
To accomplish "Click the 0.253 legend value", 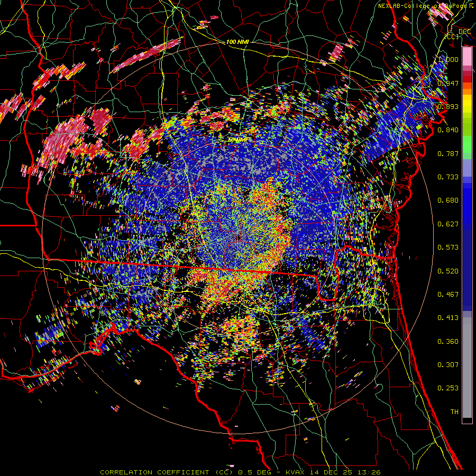I will coord(448,388).
